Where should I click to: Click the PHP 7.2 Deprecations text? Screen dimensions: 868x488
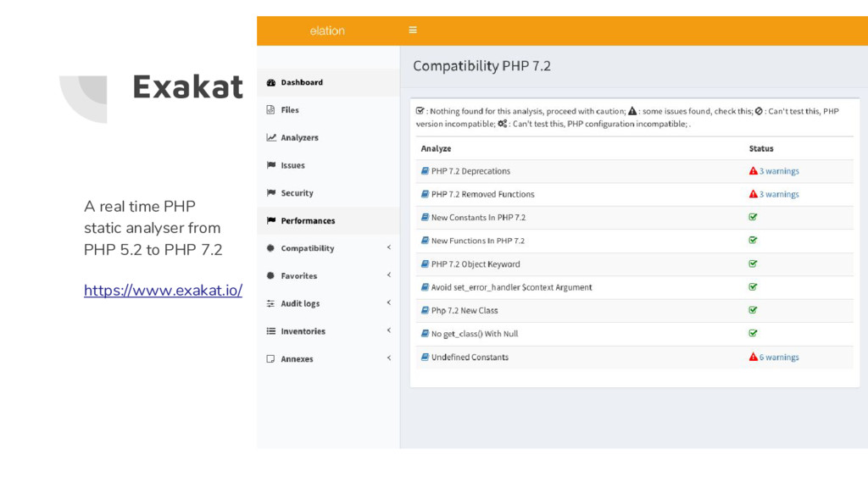click(x=470, y=171)
